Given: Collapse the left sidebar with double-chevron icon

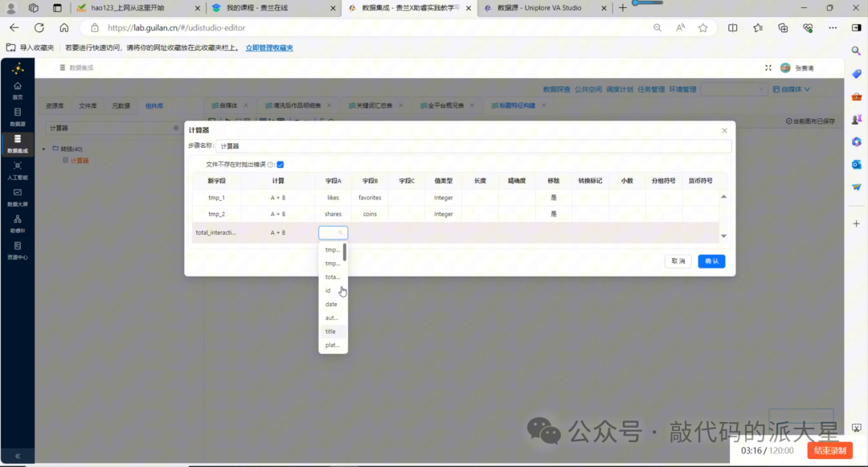Looking at the screenshot, I should point(18,456).
